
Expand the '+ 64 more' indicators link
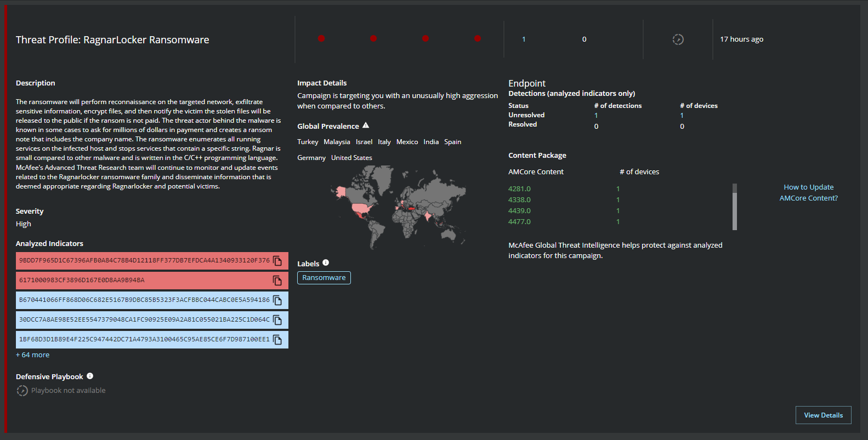coord(33,355)
